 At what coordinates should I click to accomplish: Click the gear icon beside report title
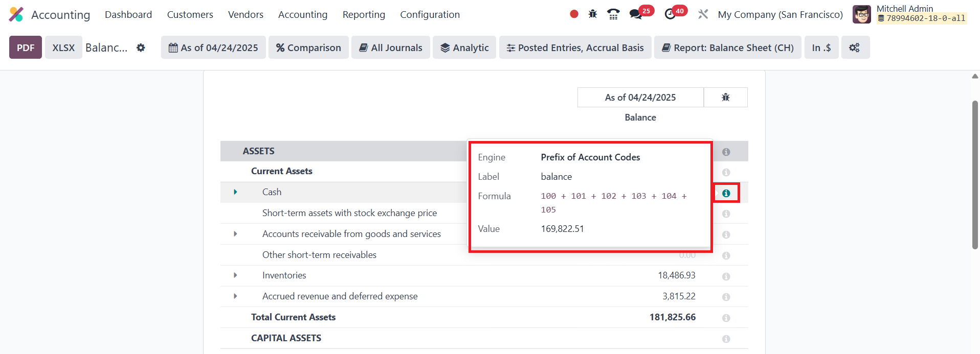point(141,48)
